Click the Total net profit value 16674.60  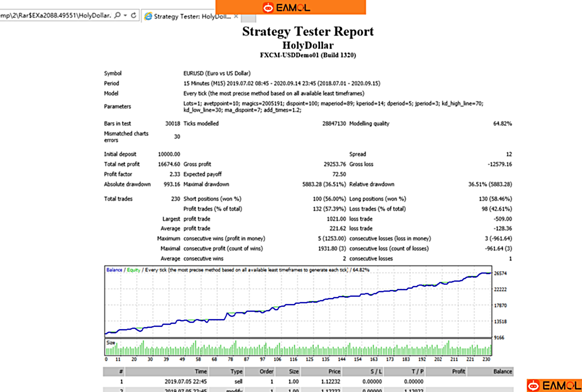tap(169, 164)
